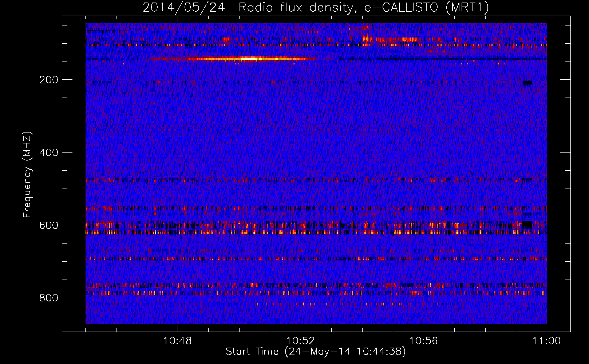Click the black data gap near 200 MHz
Viewport: 589px width, 364px height.
pyautogui.click(x=527, y=83)
